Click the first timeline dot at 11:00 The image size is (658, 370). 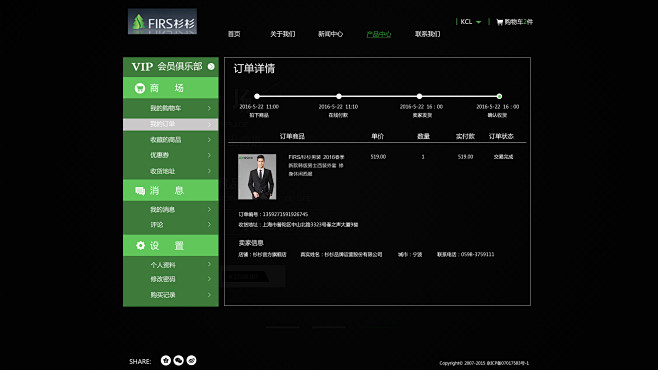257,96
